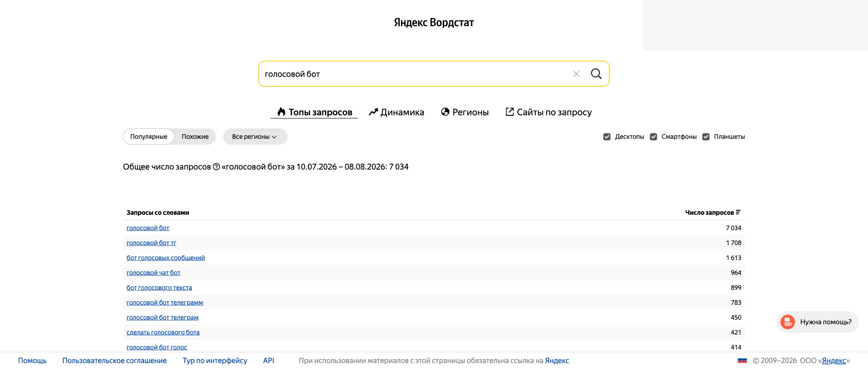Click the Запросы со словами column header
The height and width of the screenshot is (369, 868).
(158, 213)
